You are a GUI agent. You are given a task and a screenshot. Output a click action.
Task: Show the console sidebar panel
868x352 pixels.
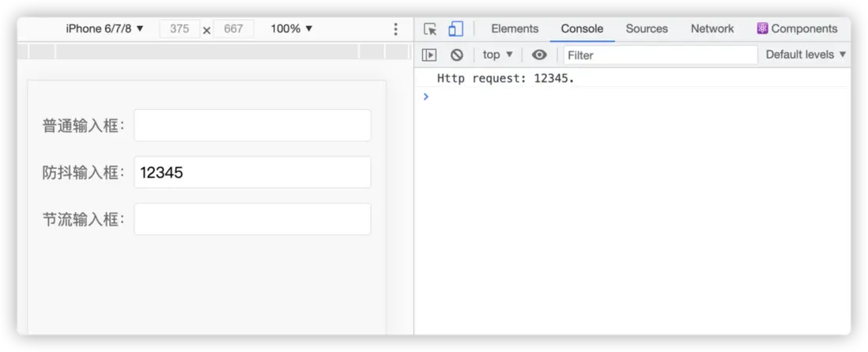tap(429, 55)
